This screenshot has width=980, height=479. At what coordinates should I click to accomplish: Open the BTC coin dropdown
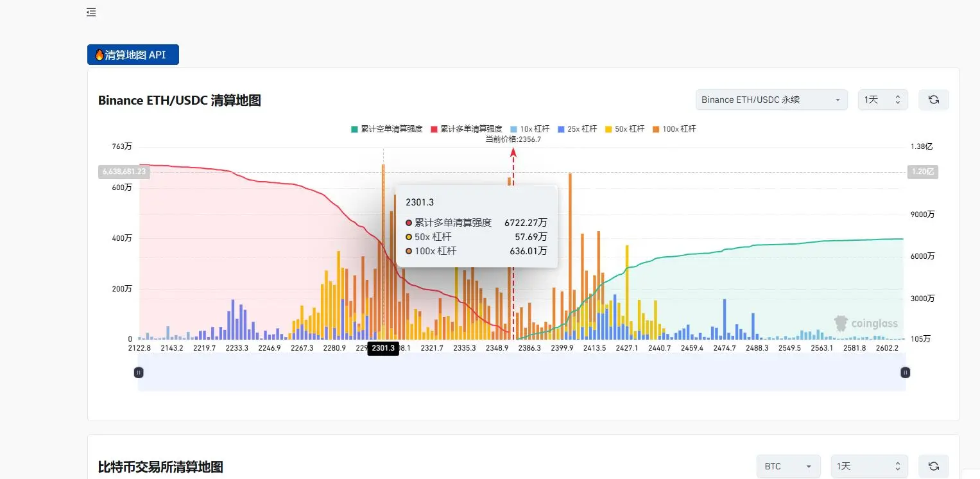[x=789, y=466]
